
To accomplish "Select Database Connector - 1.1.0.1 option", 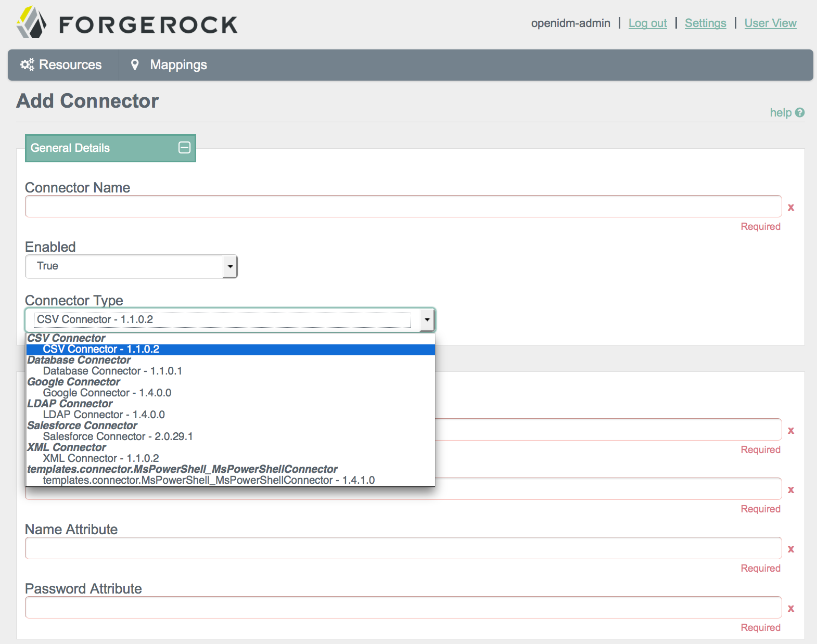I will [x=231, y=371].
